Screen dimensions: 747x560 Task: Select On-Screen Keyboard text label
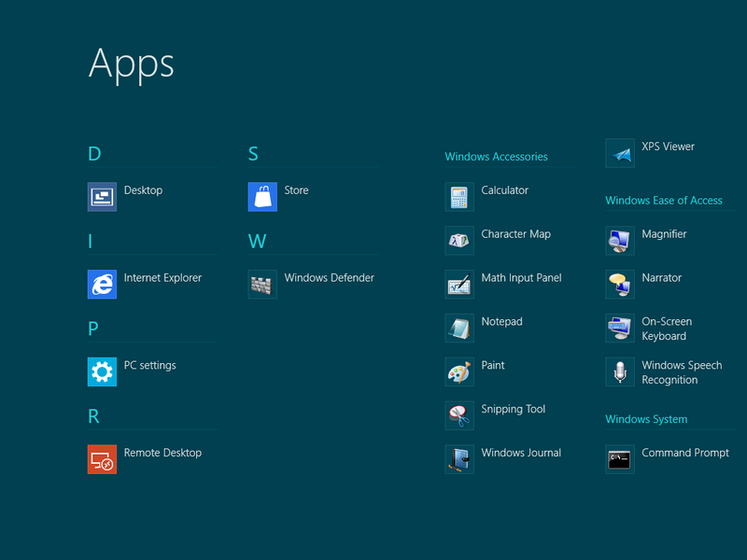coord(666,329)
